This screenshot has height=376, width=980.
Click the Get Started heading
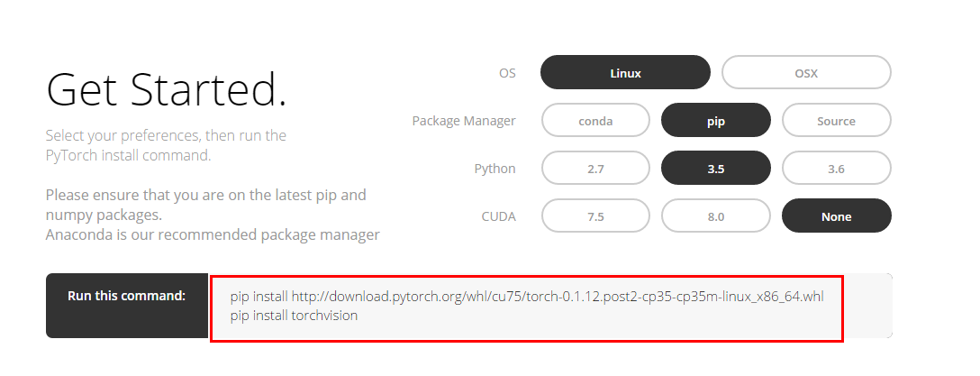[x=167, y=89]
